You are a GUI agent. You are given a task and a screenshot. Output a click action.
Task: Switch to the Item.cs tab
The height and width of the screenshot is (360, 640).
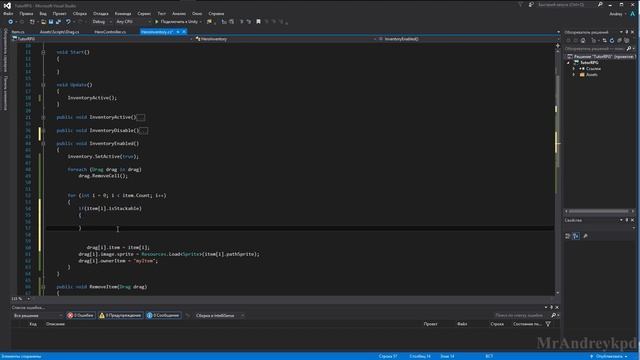pos(18,32)
